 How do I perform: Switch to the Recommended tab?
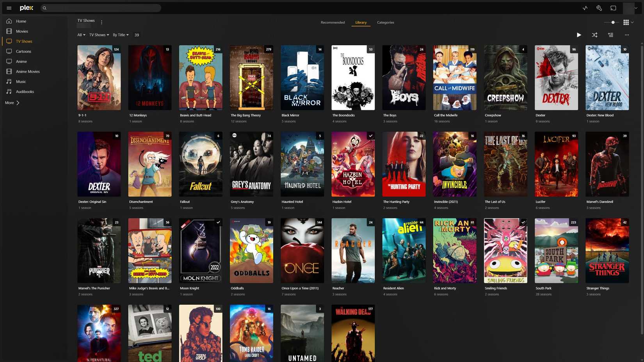(x=333, y=23)
